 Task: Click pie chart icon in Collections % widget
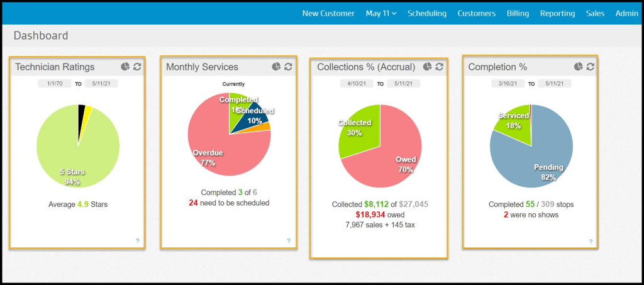tap(428, 67)
